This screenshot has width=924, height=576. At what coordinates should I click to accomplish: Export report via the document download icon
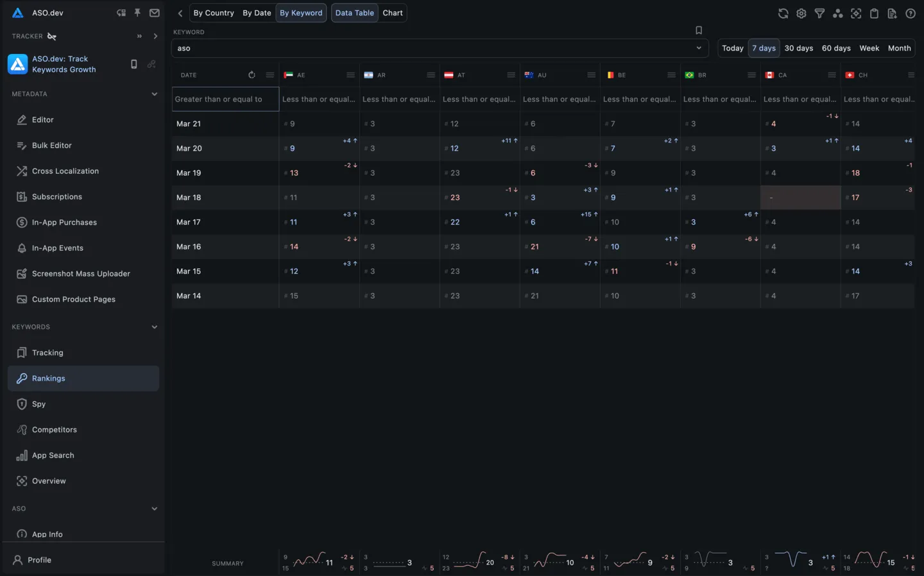[892, 13]
